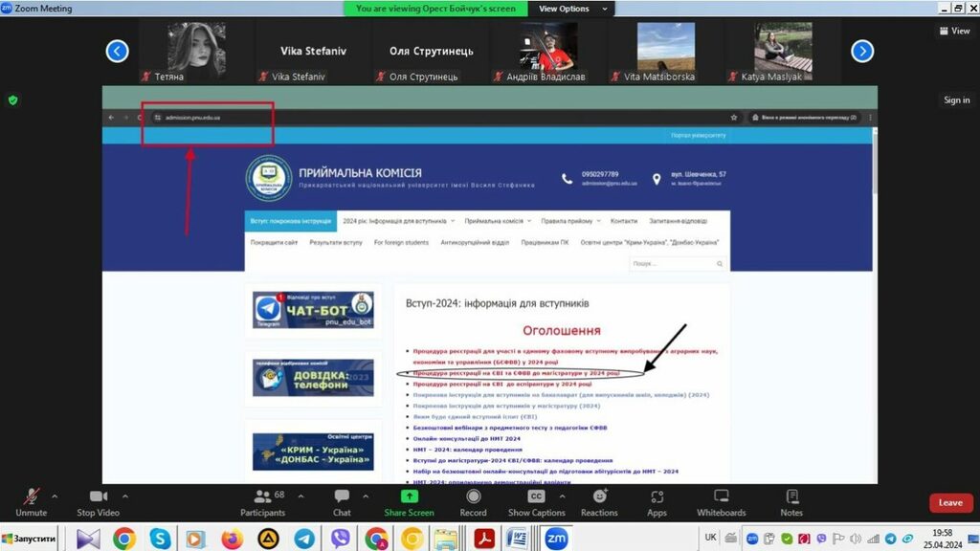The image size is (980, 551).
Task: Open Whiteboards
Action: click(x=722, y=502)
